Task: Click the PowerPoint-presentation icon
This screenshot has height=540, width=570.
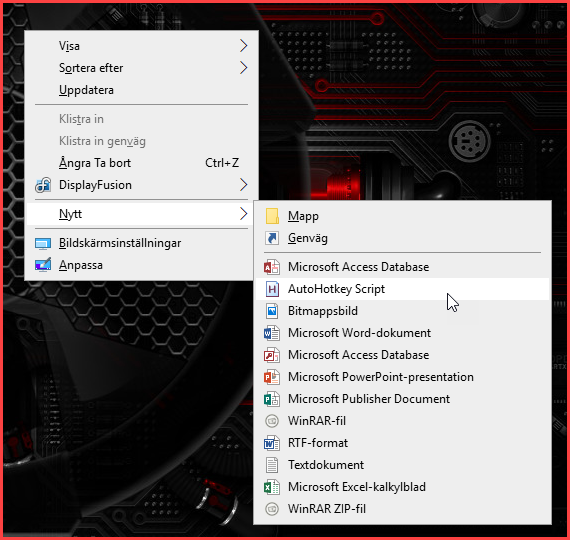Action: point(272,377)
